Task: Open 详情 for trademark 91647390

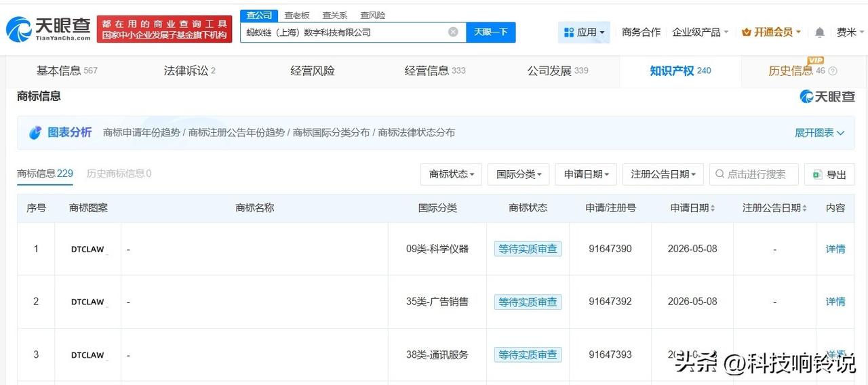Action: point(835,249)
